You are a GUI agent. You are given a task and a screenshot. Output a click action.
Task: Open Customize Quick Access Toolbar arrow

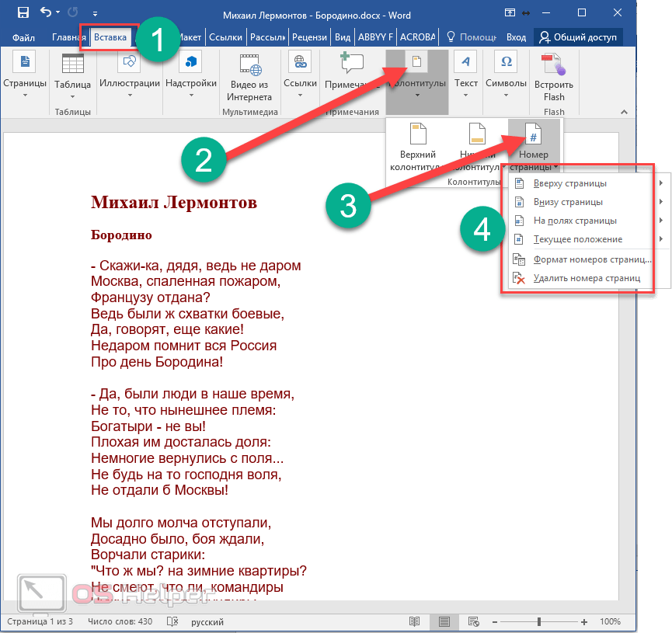pos(95,14)
